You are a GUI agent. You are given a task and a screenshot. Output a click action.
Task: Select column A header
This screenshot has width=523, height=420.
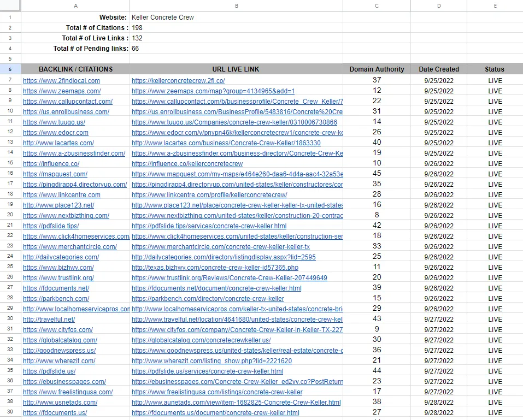[x=76, y=5]
